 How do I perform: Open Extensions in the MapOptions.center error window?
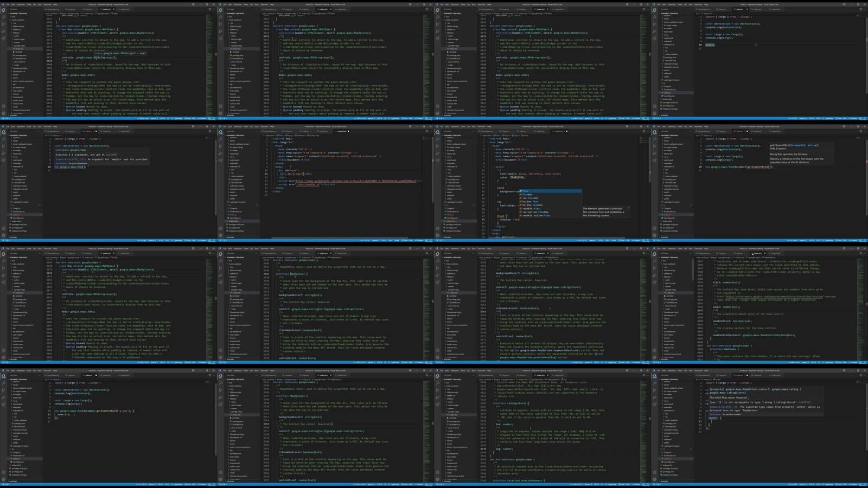tap(654, 404)
